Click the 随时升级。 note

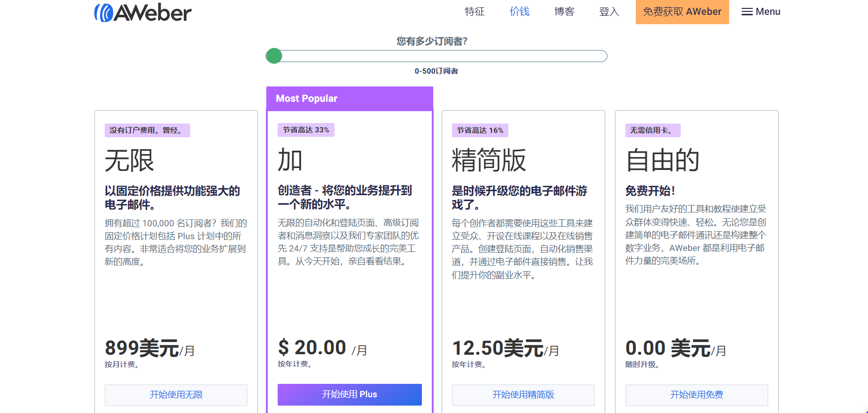643,365
